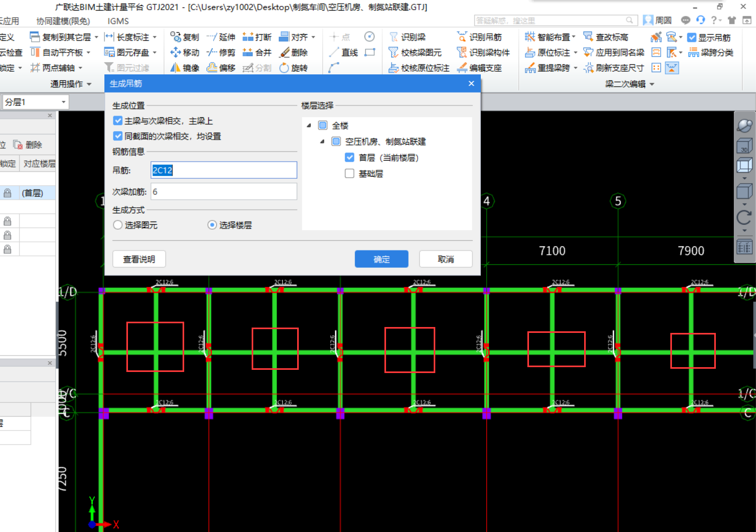Viewport: 756px width, 532px height.
Task: Open 校核原位标注 tool
Action: point(419,68)
